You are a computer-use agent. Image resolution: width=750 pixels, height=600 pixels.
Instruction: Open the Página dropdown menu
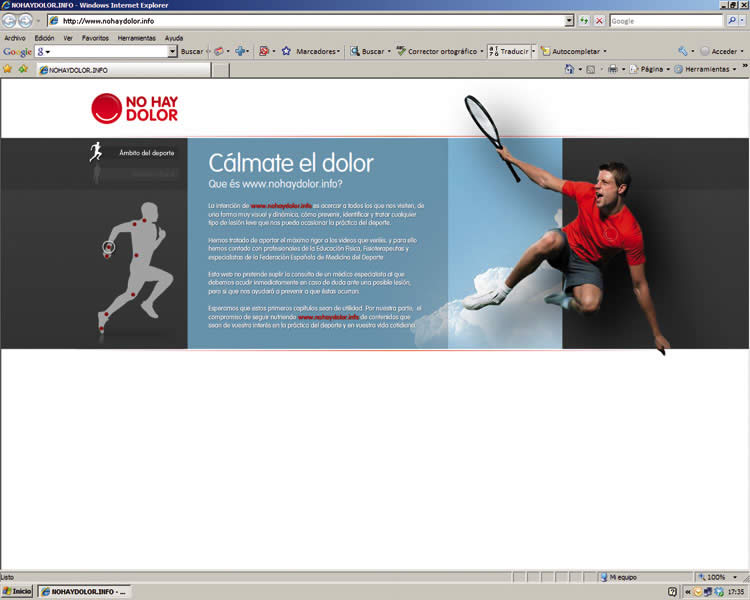tap(650, 69)
